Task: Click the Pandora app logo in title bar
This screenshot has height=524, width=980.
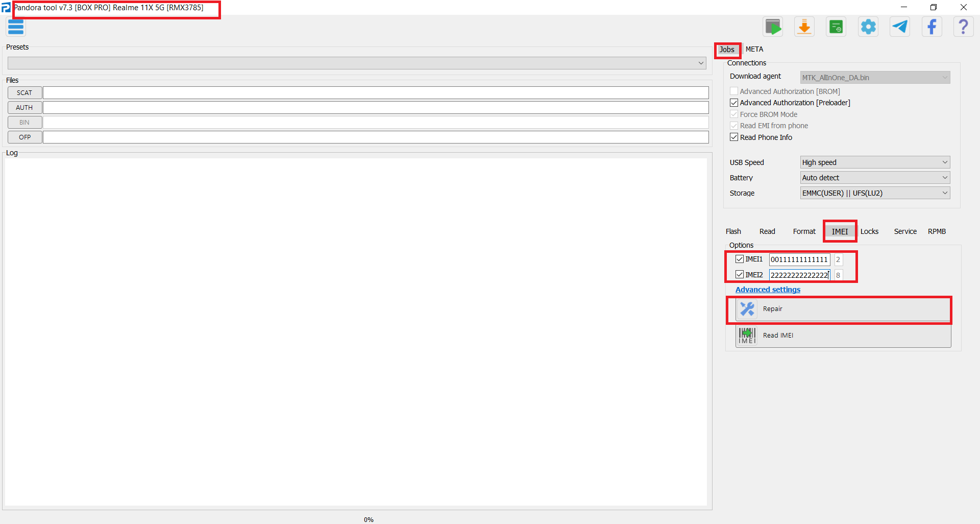Action: click(6, 8)
